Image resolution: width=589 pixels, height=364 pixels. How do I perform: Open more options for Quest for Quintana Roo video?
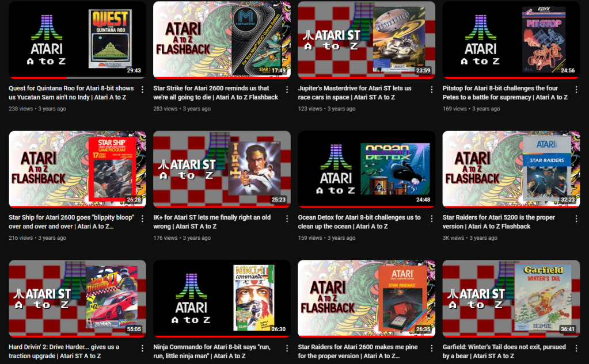point(142,90)
